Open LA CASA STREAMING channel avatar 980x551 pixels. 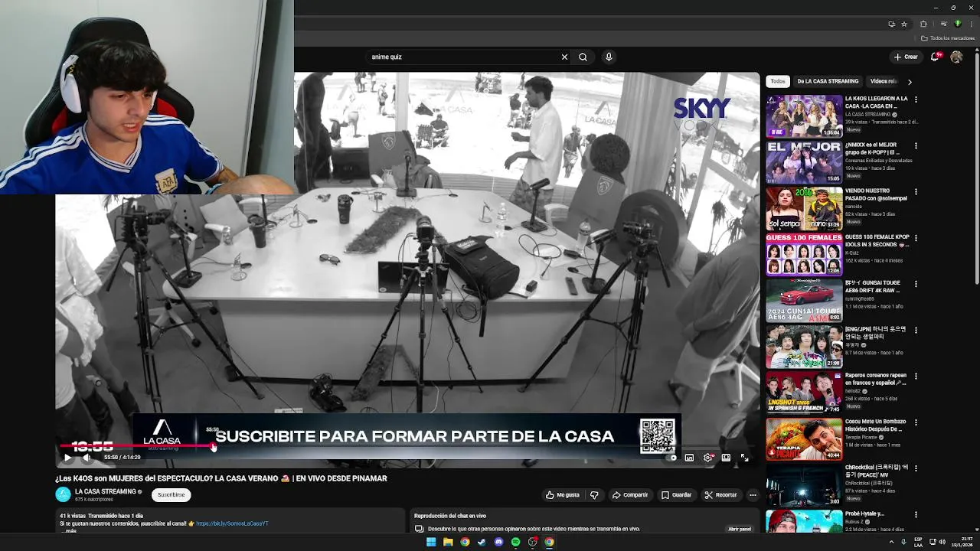[63, 494]
